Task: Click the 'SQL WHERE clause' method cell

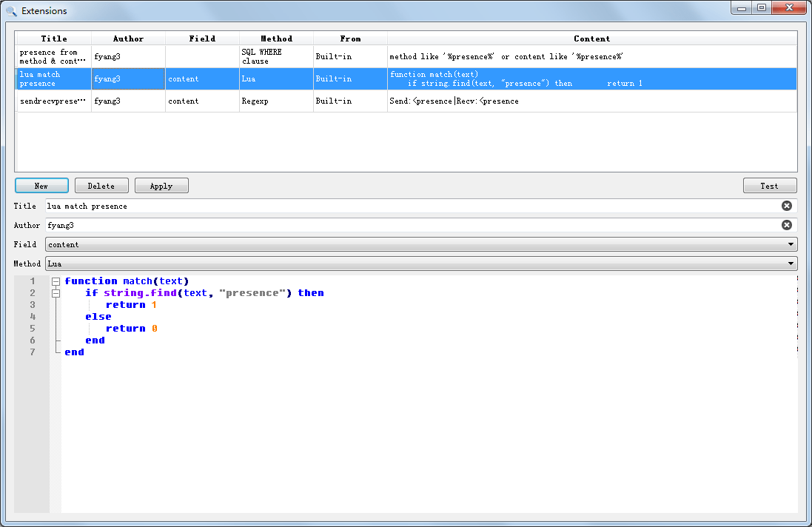Action: coord(277,56)
